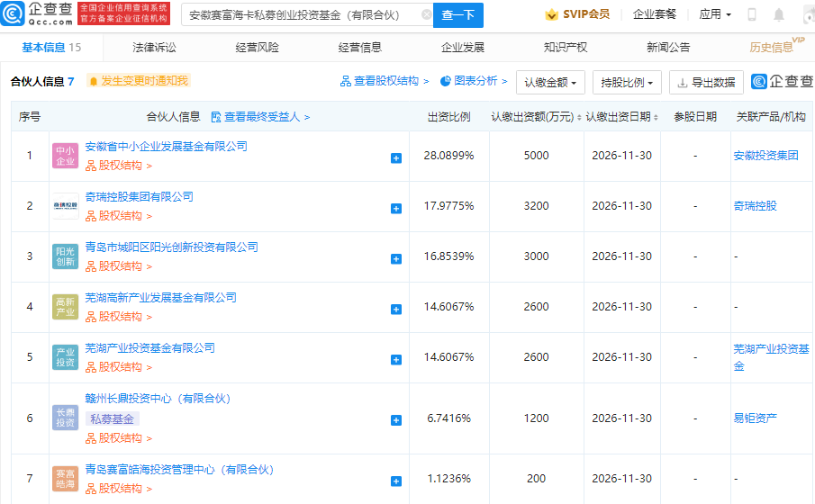
Task: Click the 奇瑞控股 company logo thumbnail
Action: point(66,206)
